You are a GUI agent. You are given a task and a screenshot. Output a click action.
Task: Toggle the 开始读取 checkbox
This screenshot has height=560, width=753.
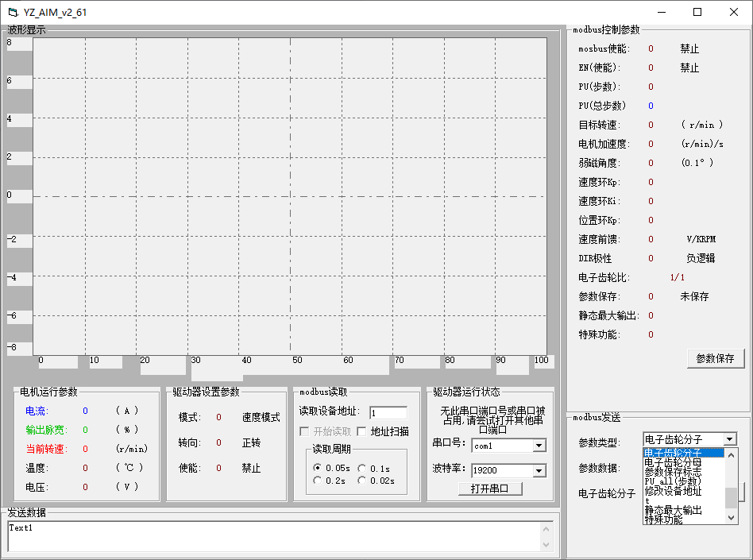pos(304,431)
